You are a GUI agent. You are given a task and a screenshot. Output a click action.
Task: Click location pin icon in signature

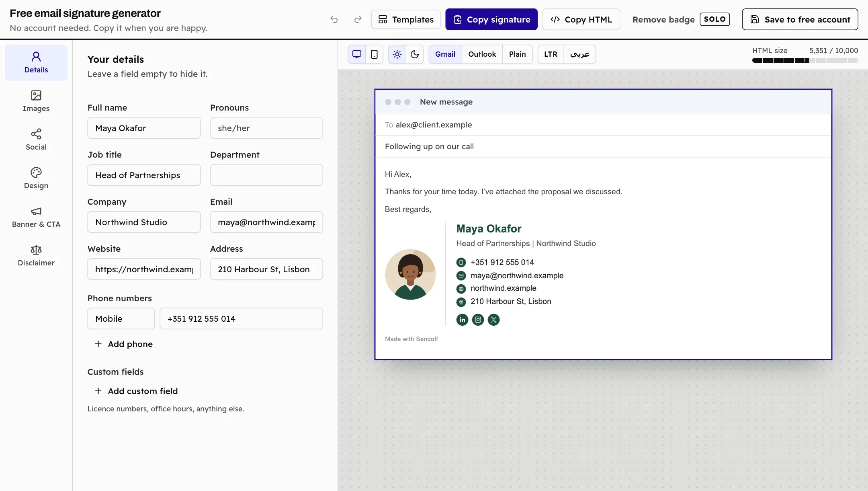point(461,302)
